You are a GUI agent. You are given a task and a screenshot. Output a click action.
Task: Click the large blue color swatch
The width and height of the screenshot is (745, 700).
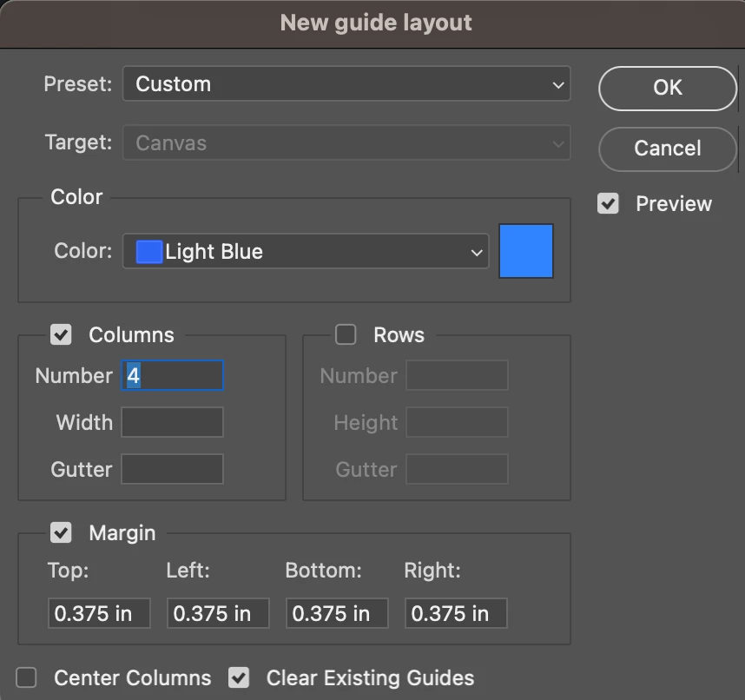[526, 251]
